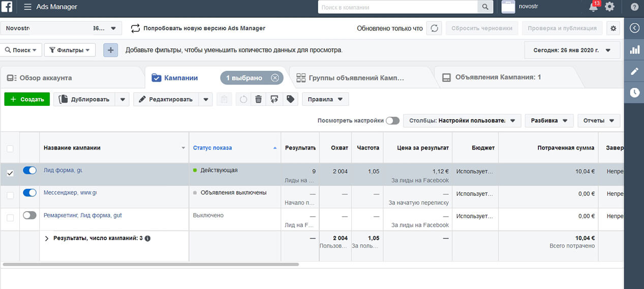Click the search magnifier button in top bar
The height and width of the screenshot is (289, 644).
coord(485,7)
